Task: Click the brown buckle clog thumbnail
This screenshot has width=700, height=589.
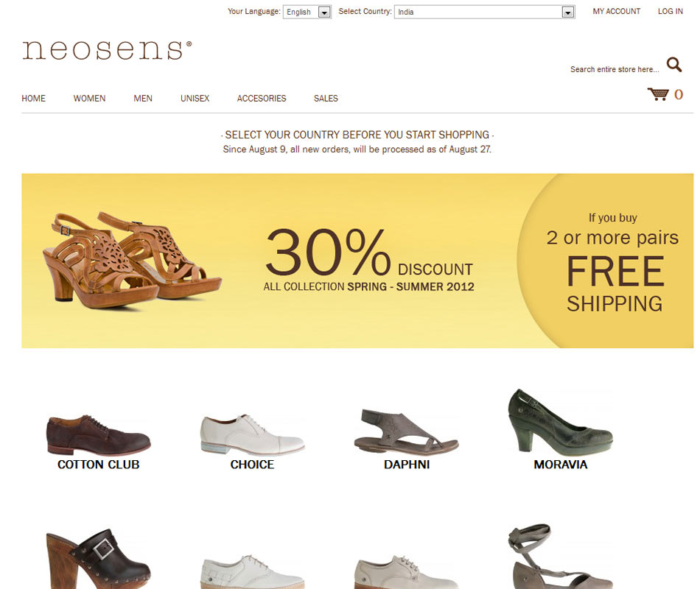Action: point(99,559)
